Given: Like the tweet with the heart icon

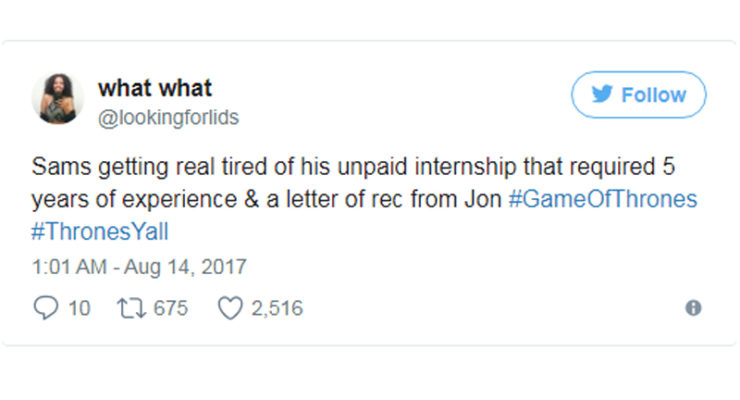Looking at the screenshot, I should pyautogui.click(x=230, y=309).
